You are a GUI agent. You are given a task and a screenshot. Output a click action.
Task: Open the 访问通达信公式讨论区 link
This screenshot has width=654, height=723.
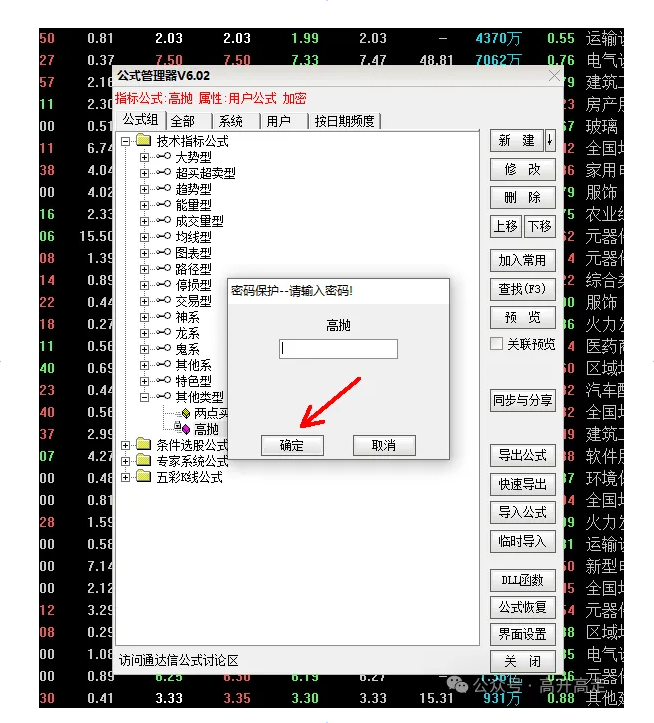(x=178, y=661)
